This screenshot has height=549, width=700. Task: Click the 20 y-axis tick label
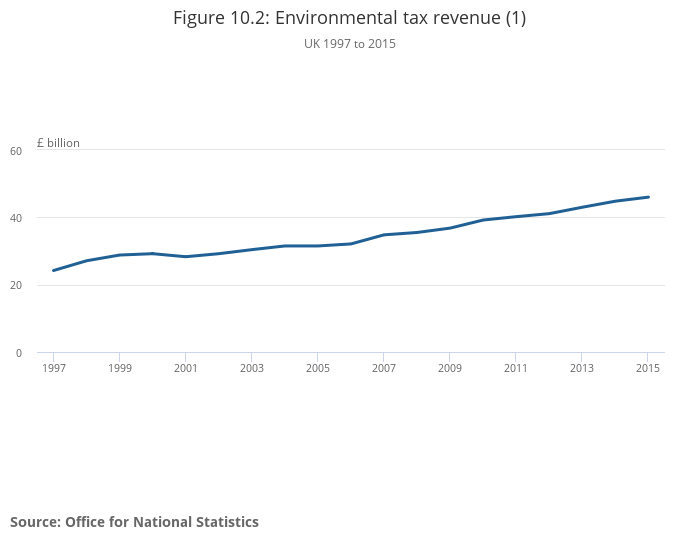(x=16, y=286)
